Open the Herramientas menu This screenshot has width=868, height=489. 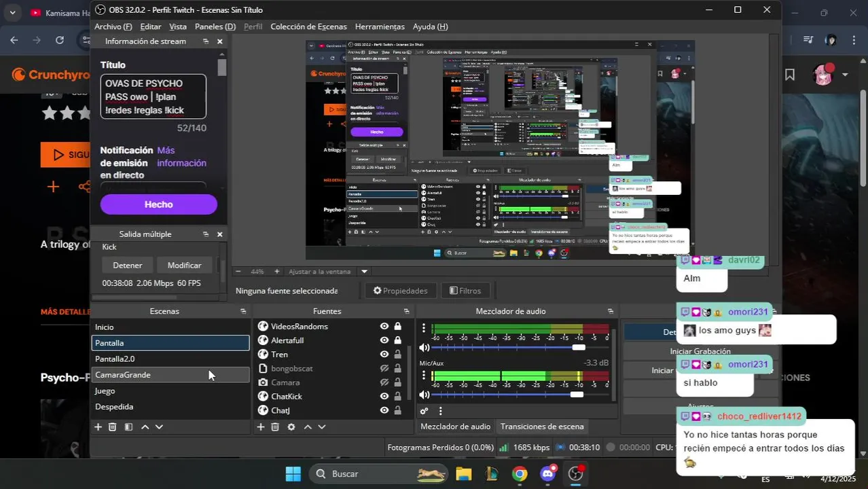[x=380, y=26]
